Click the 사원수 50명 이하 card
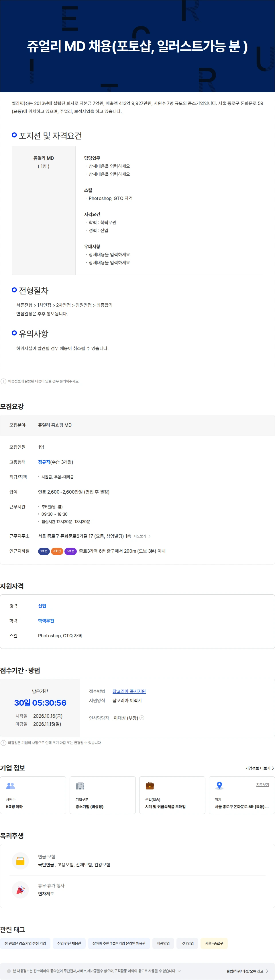 tap(33, 795)
